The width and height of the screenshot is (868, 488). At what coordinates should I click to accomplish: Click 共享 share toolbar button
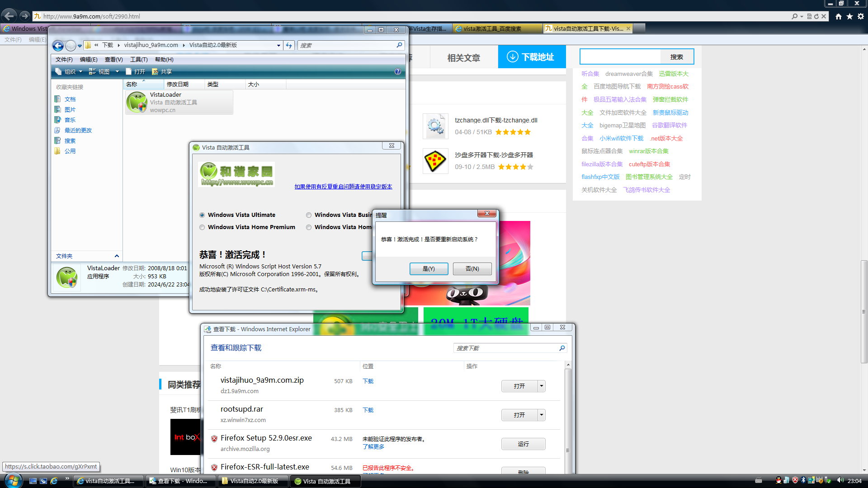click(x=162, y=71)
